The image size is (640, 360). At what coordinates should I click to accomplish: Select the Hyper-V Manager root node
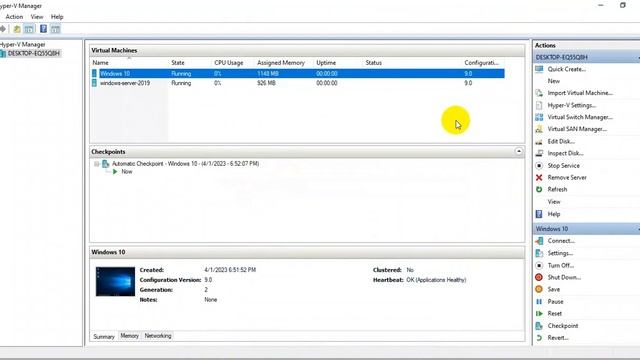coord(22,44)
